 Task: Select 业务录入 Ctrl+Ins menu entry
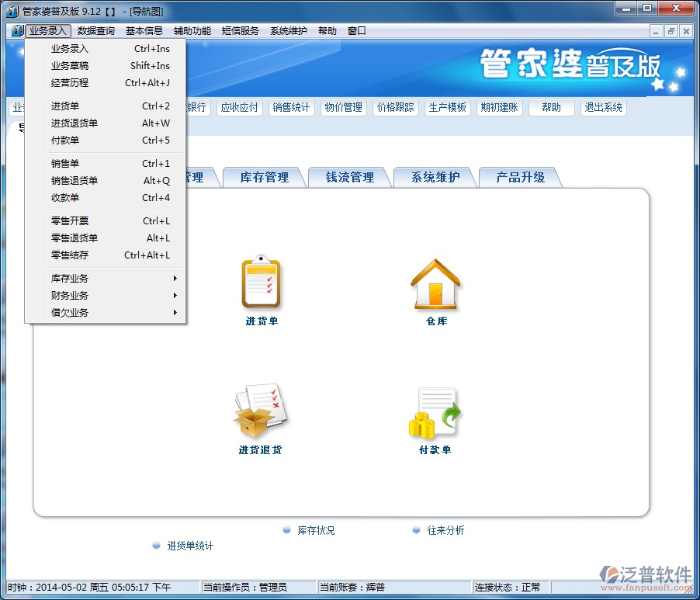pos(110,49)
